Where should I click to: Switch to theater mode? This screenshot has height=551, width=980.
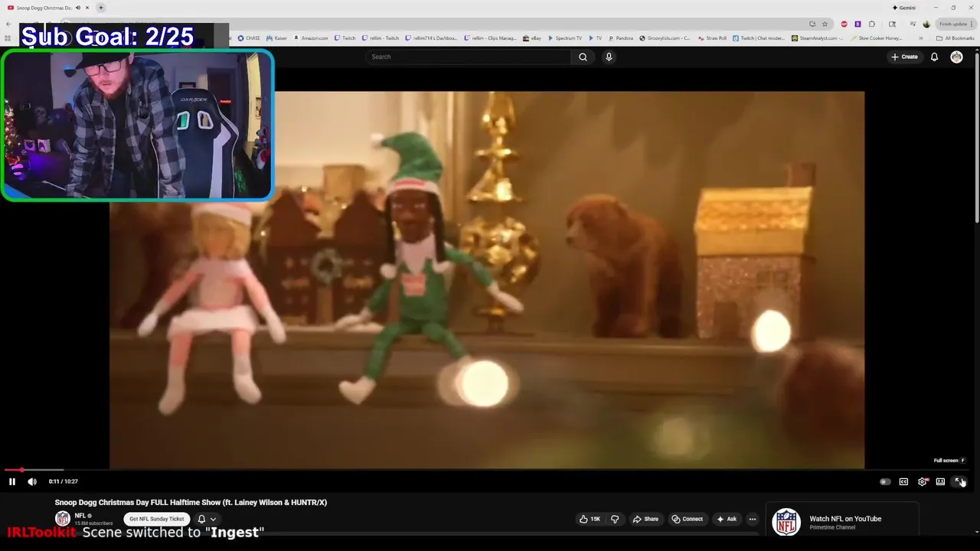[940, 481]
